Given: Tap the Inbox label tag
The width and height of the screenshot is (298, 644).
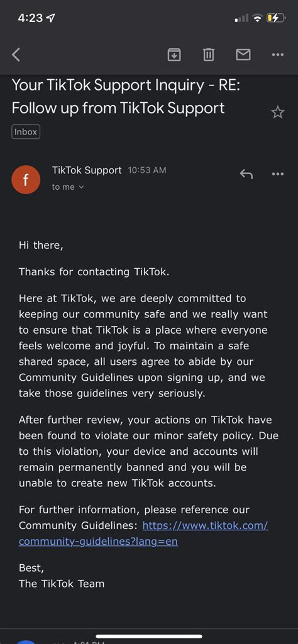Looking at the screenshot, I should coord(26,132).
